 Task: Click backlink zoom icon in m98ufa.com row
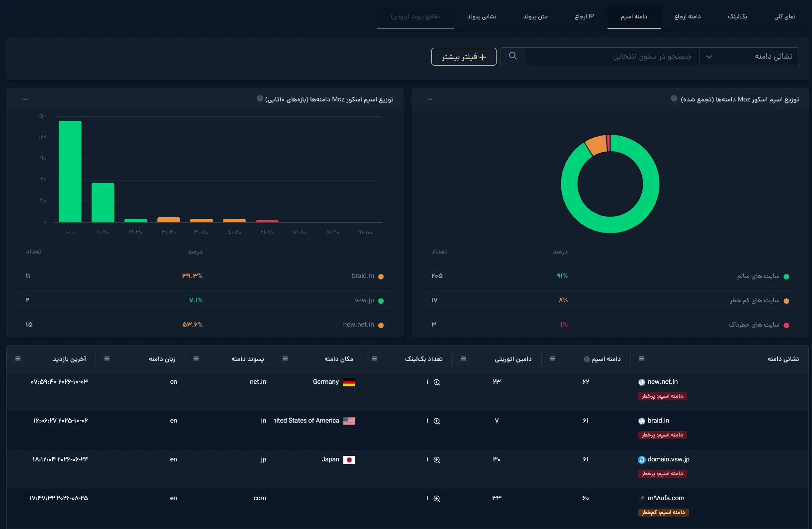point(437,499)
